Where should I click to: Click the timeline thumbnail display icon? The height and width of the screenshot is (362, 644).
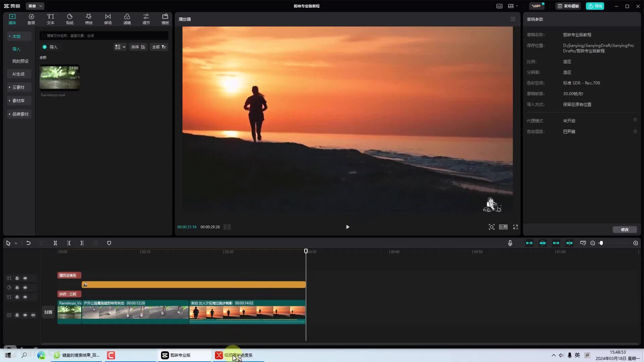583,243
